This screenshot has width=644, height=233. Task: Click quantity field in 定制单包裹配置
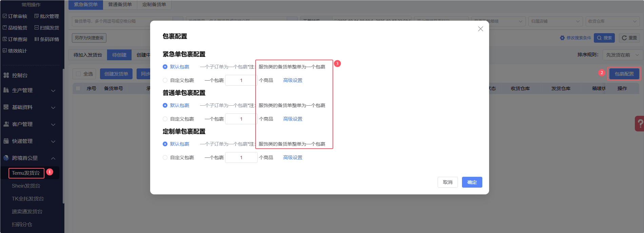241,157
